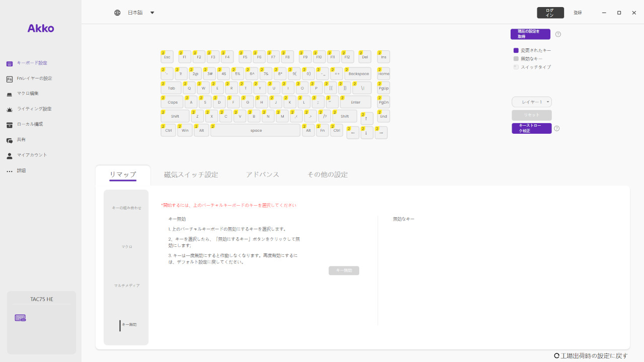Toggle the 無効なキー legend box
This screenshot has height=362, width=644.
[516, 59]
